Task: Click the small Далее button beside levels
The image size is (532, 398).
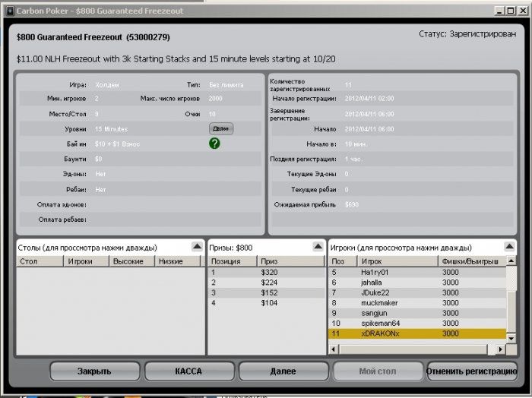Action: [221, 128]
